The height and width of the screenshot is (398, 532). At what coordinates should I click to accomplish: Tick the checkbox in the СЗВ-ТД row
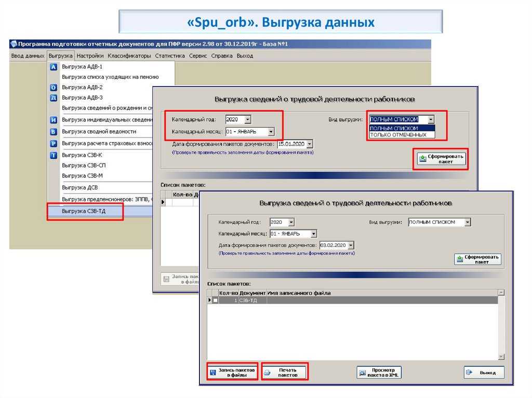(216, 300)
